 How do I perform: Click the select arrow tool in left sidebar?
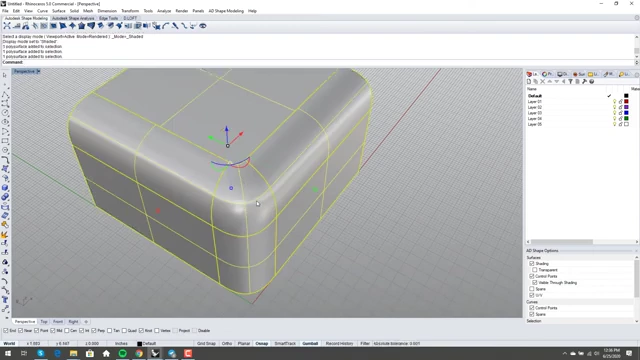[5, 75]
